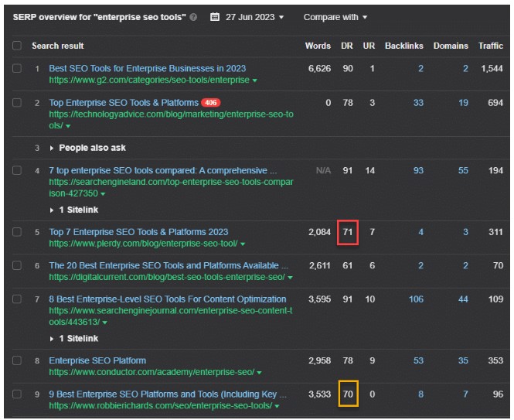
Task: Click the Backlinks column header
Action: [x=403, y=46]
